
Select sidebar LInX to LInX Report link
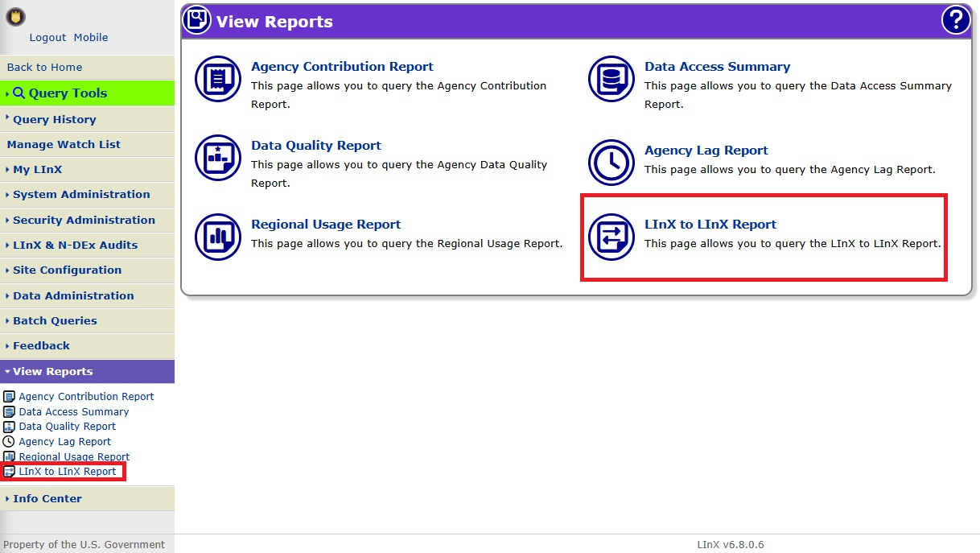68,472
